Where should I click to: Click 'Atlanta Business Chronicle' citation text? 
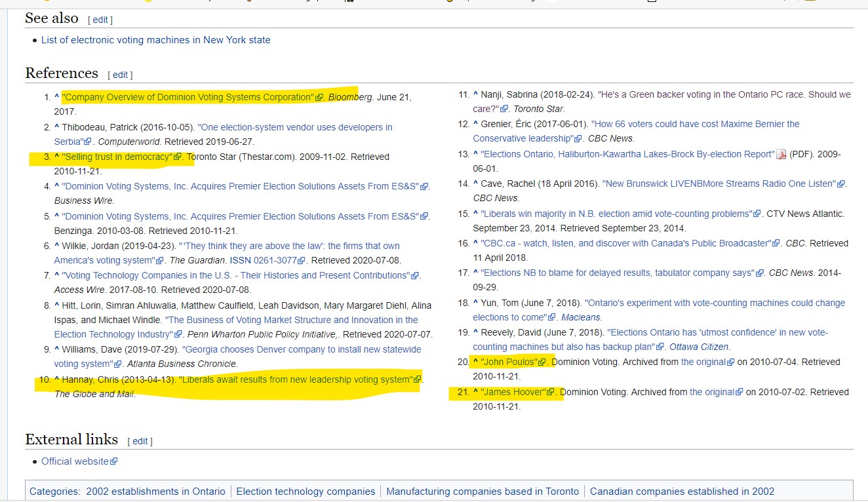pyautogui.click(x=182, y=364)
